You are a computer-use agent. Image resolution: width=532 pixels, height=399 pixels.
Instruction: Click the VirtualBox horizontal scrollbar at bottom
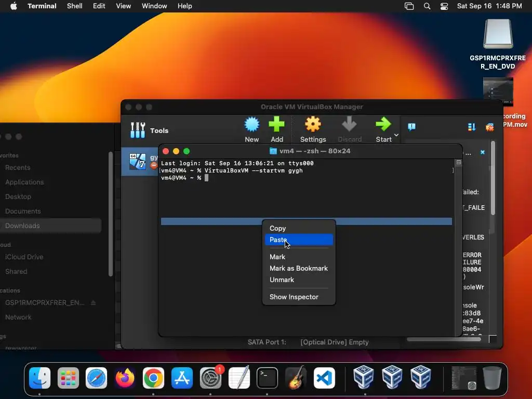444,339
